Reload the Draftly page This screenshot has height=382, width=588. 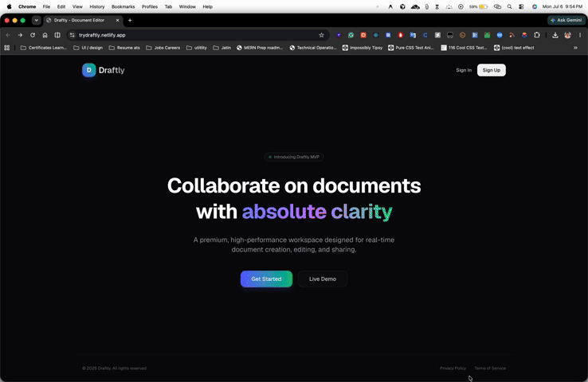click(x=33, y=35)
